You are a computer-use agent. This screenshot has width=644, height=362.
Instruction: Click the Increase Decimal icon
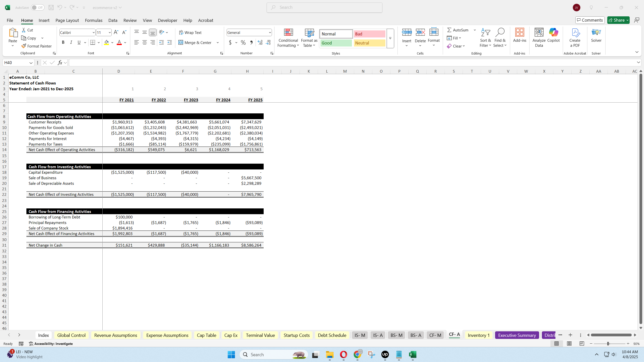pos(260,42)
